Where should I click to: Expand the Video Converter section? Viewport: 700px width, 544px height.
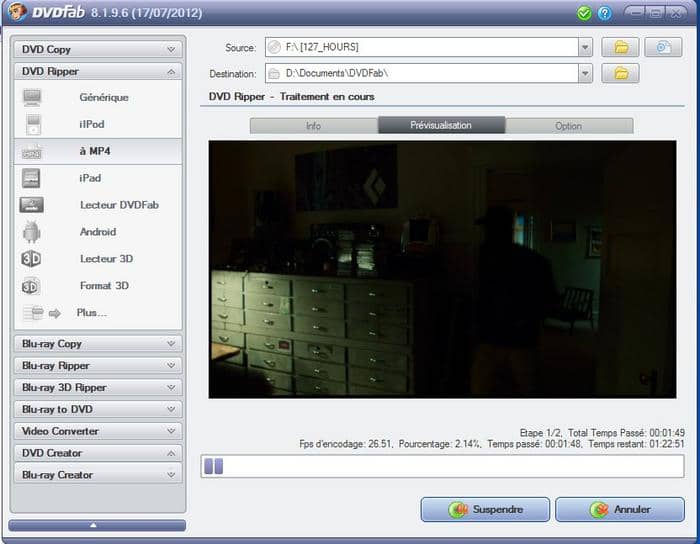click(x=98, y=431)
